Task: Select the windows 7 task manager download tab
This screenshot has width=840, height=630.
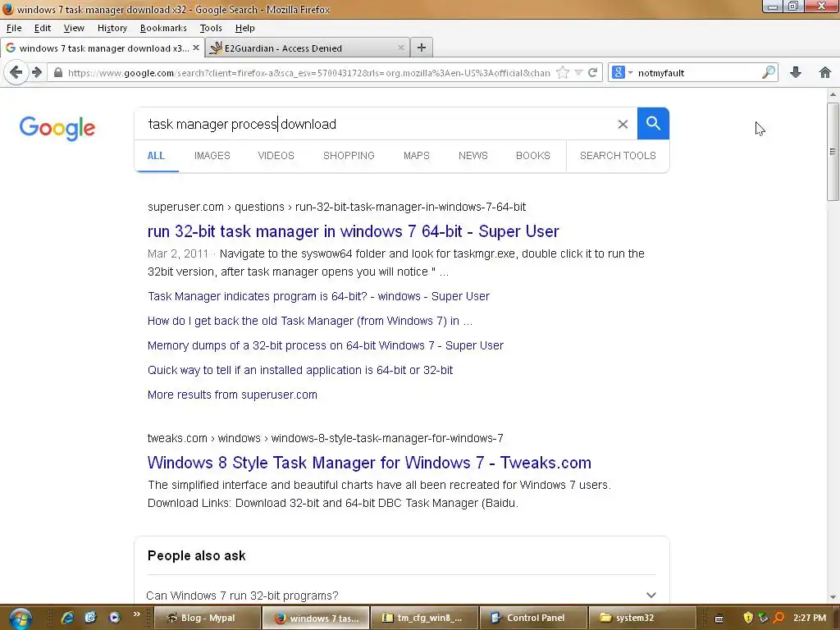Action: 103,48
